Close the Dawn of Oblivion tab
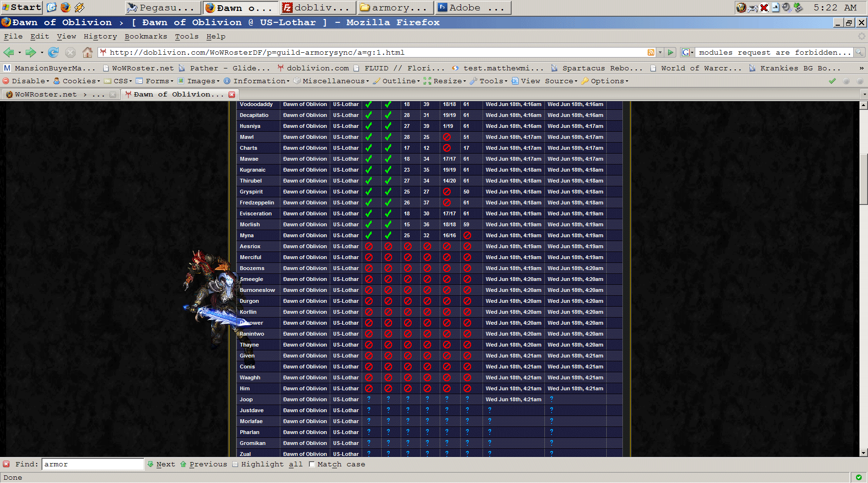 coord(232,94)
